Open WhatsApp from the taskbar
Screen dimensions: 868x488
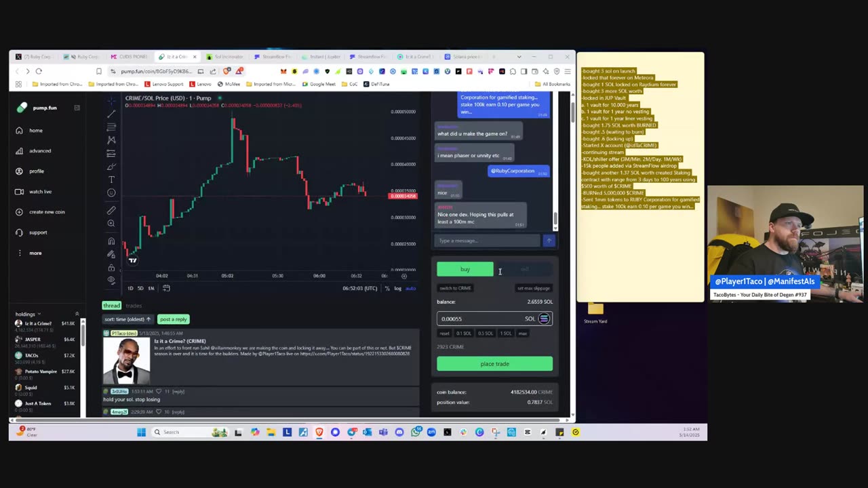(415, 432)
